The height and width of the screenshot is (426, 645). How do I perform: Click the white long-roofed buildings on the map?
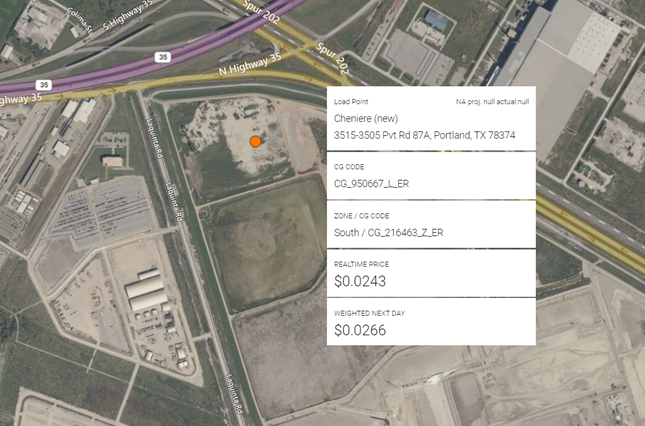pos(147,292)
